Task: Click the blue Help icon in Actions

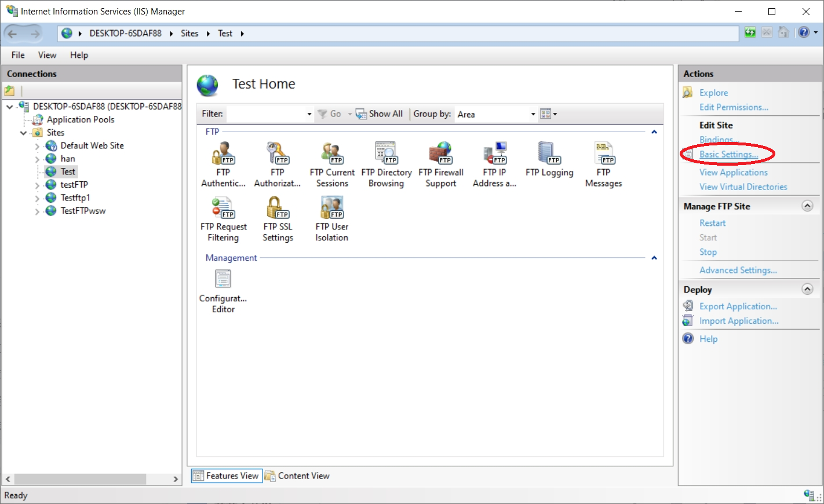Action: tap(688, 338)
